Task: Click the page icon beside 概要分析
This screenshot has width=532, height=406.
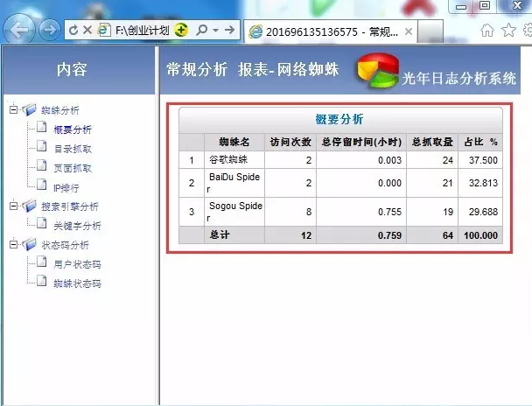Action: pos(42,127)
